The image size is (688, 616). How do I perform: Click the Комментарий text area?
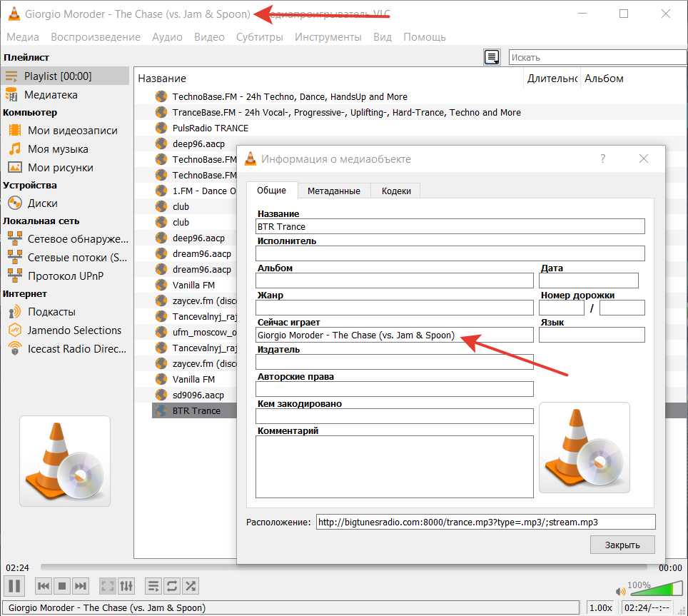[395, 467]
